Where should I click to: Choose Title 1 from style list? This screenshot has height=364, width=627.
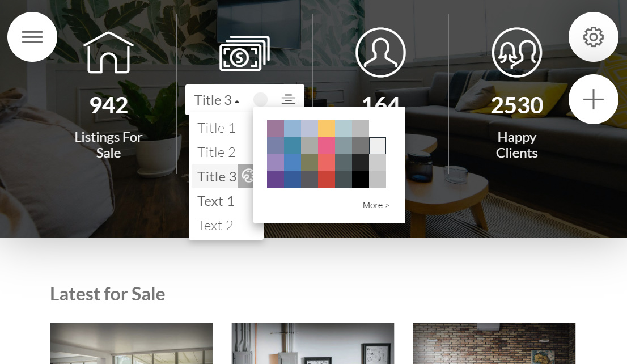[x=217, y=128]
